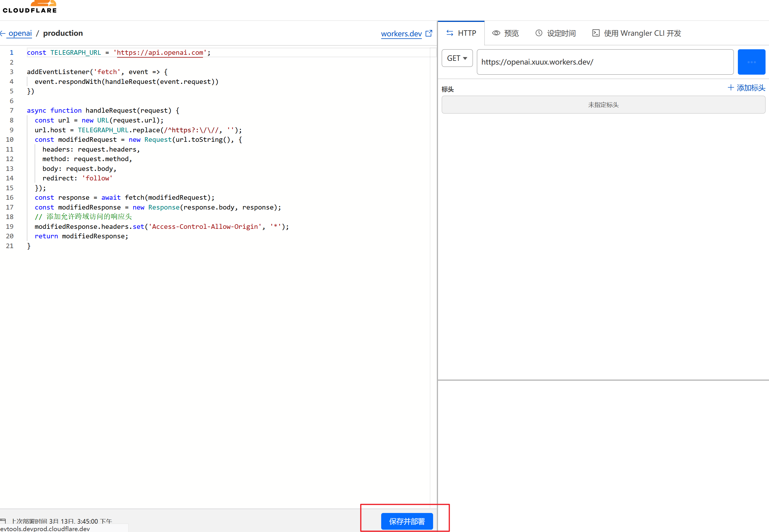This screenshot has width=769, height=532.
Task: Click the Wrangler CLI terminal icon
Action: tap(596, 33)
